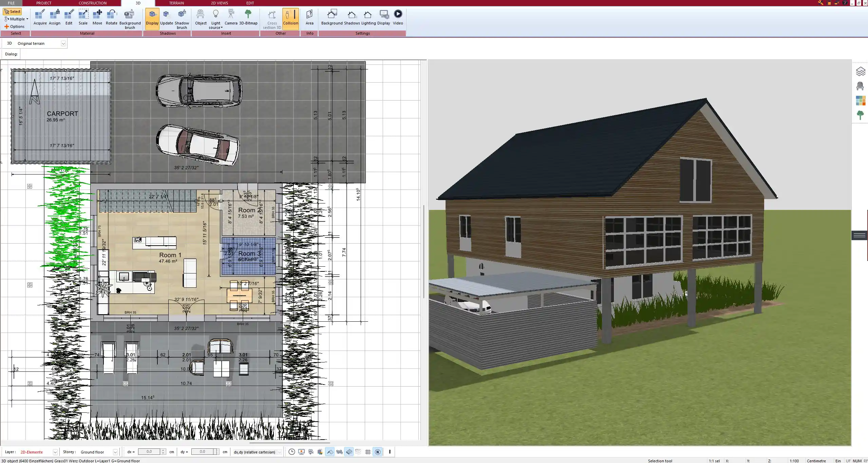Open the Storey Ground floor dropdown
The height and width of the screenshot is (463, 868).
point(115,452)
